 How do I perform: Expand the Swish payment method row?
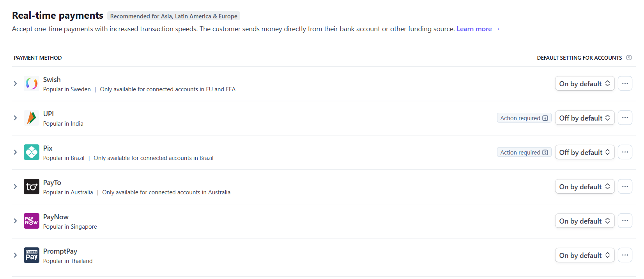pos(15,84)
